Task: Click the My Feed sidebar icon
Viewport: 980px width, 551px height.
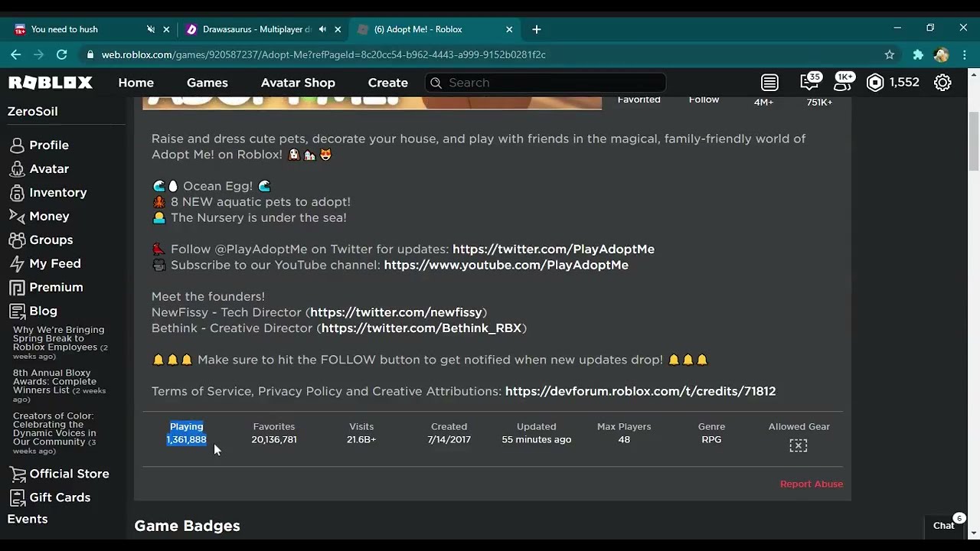Action: click(17, 264)
